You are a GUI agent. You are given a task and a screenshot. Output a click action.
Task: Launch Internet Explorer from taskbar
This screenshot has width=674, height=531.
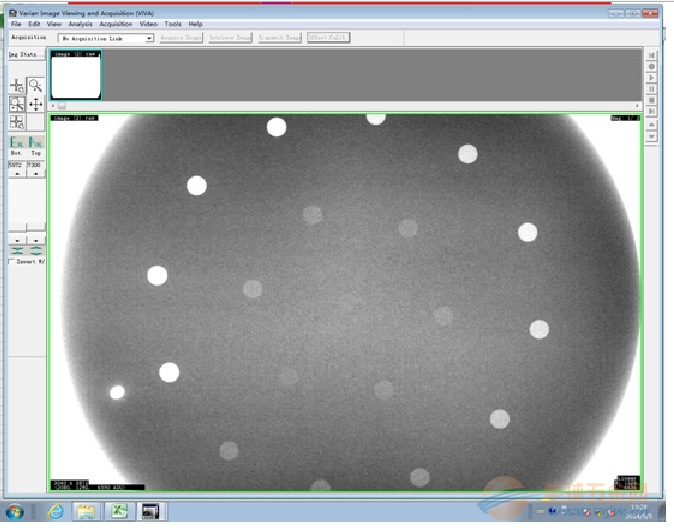[x=55, y=512]
